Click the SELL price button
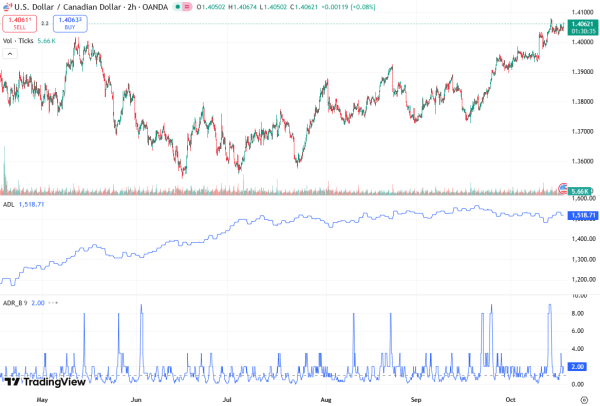 (x=18, y=24)
